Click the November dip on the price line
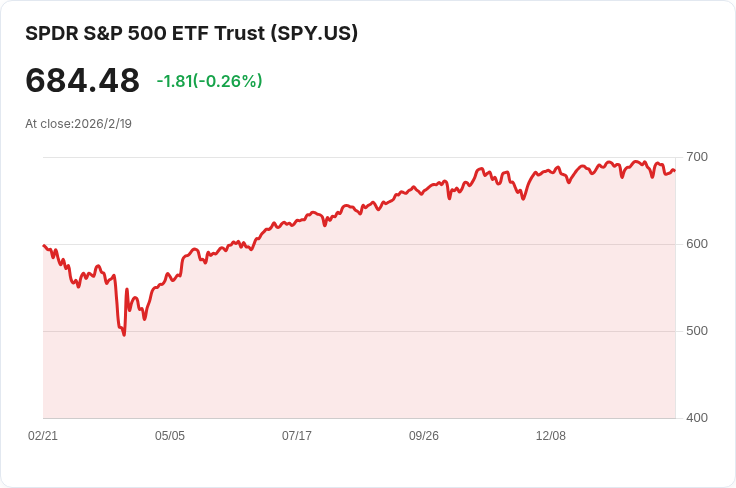Screen dimensions: 736x488 click(523, 199)
